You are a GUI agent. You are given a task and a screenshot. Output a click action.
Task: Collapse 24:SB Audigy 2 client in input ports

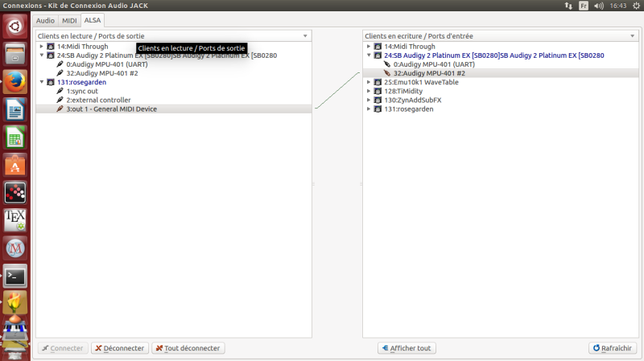coord(369,55)
